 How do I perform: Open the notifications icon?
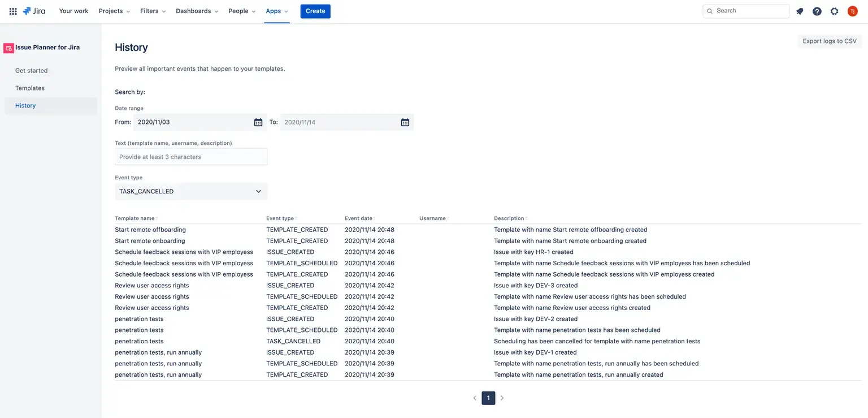(800, 11)
